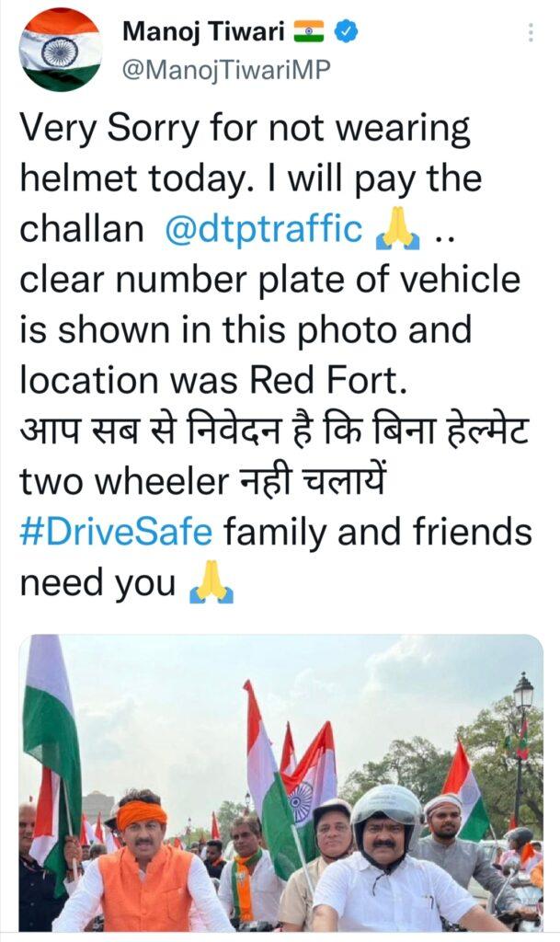Screen dimensions: 560x942
Task: Click the 'Very Sorry for not wearing' text
Action: point(245,129)
